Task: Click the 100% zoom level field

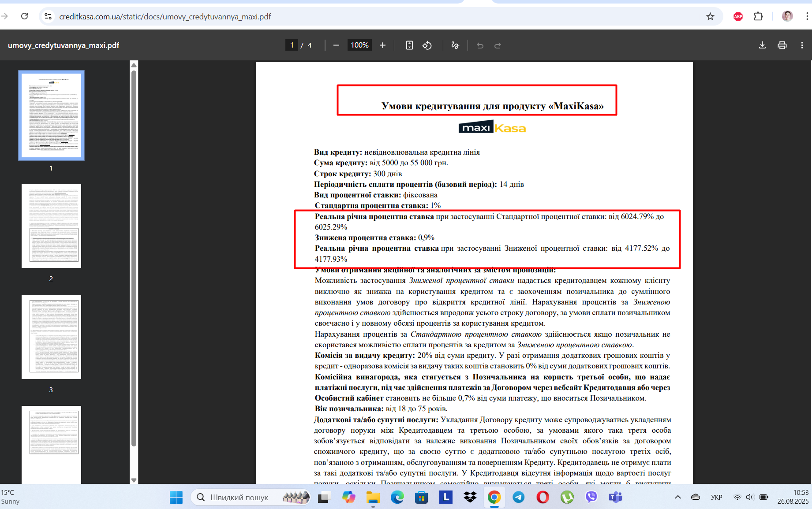Action: (x=359, y=45)
